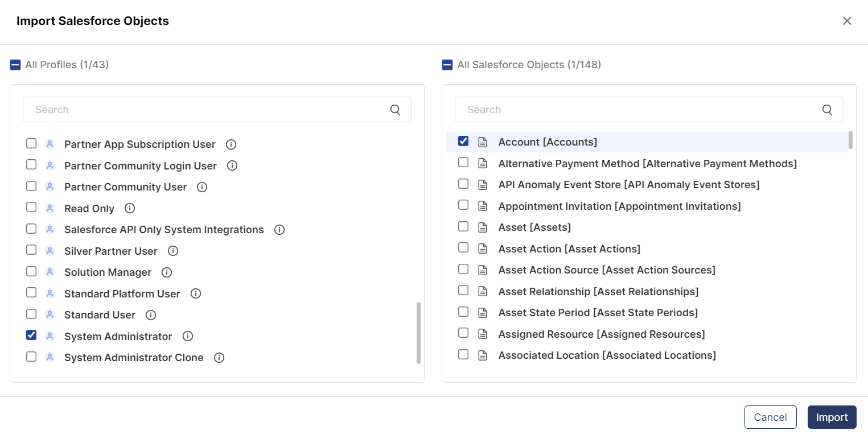This screenshot has width=868, height=439.
Task: Close the Import Salesforce Objects dialog
Action: tap(848, 21)
